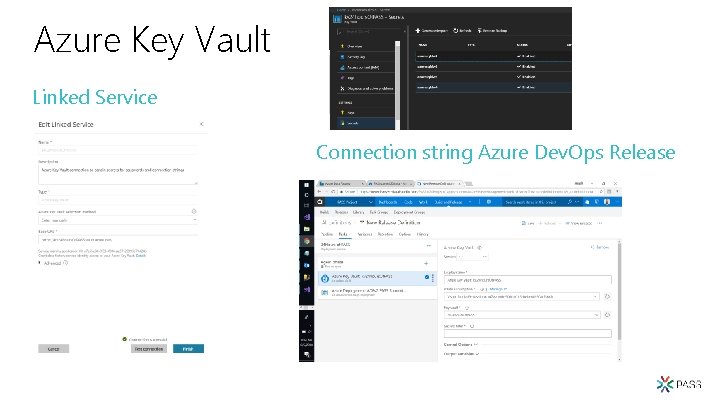Click the Base URL input field

pos(118,240)
